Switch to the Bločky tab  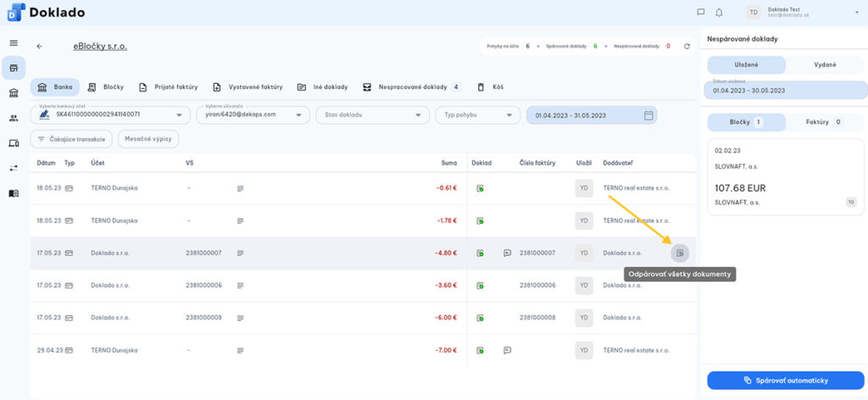(x=106, y=86)
